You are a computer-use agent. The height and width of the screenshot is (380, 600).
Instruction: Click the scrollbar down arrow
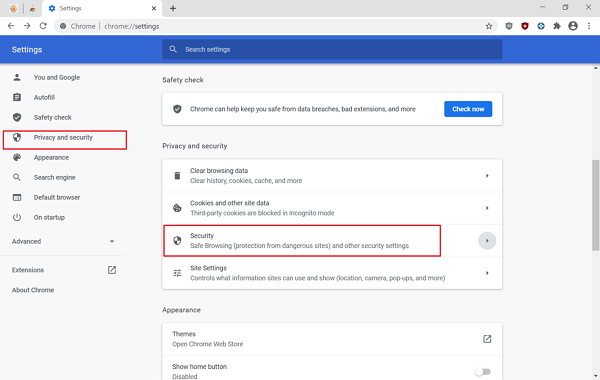[596, 376]
